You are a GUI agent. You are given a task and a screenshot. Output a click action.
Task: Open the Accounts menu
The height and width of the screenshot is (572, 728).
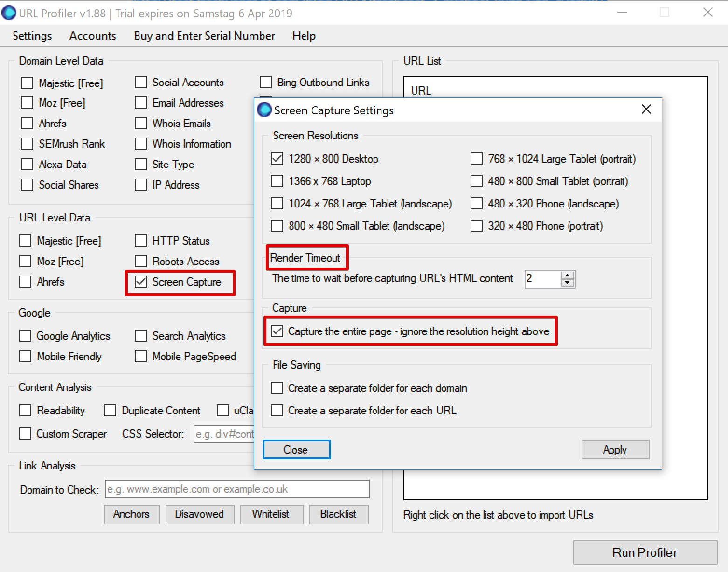point(93,36)
